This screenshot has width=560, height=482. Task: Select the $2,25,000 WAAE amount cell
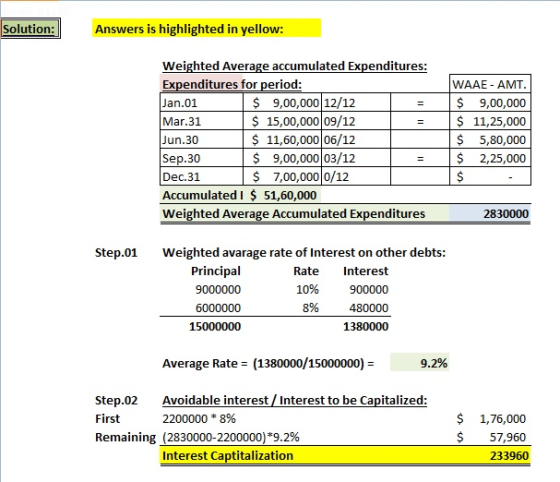point(490,159)
